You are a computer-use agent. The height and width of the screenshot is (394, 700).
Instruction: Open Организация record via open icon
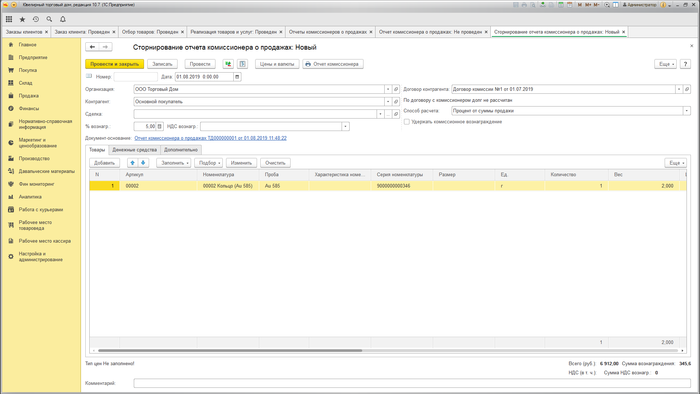tap(396, 89)
